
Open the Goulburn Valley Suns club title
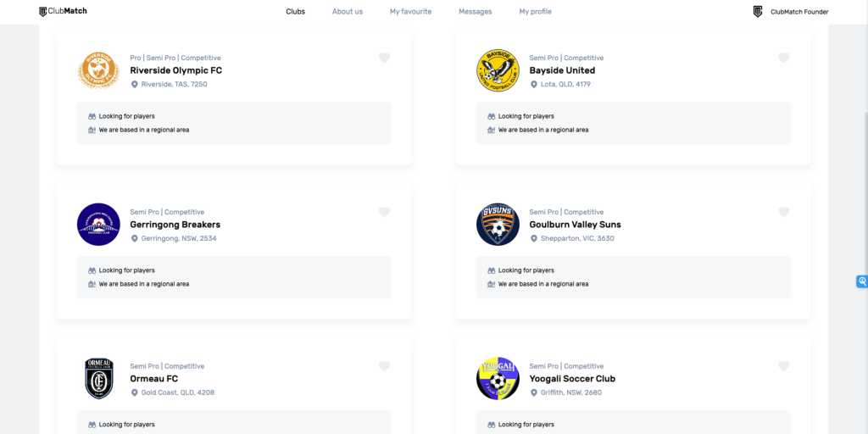576,225
